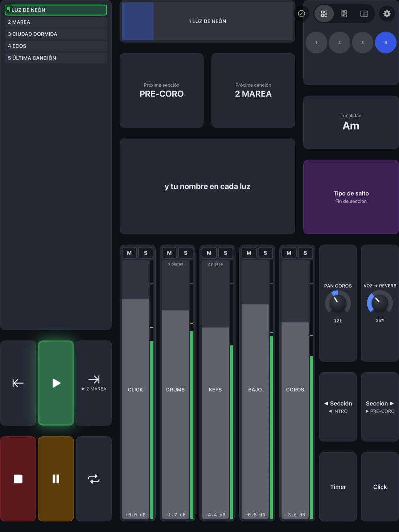Click the PAN COROS knob
Image resolution: width=399 pixels, height=532 pixels.
[338, 303]
